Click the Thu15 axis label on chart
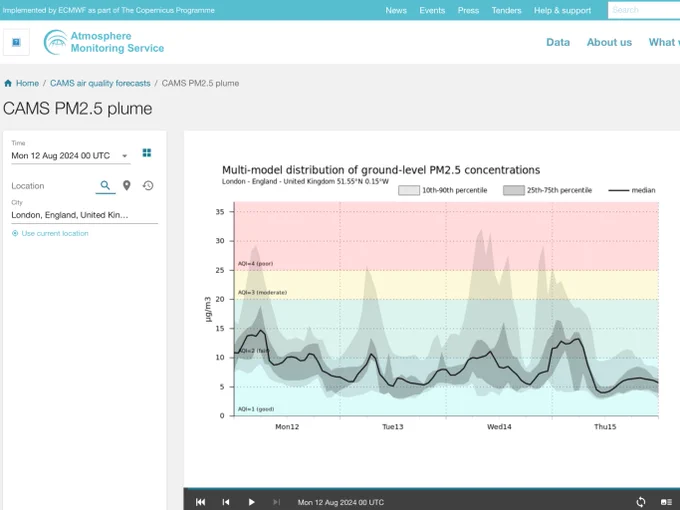680x510 pixels. click(x=605, y=427)
